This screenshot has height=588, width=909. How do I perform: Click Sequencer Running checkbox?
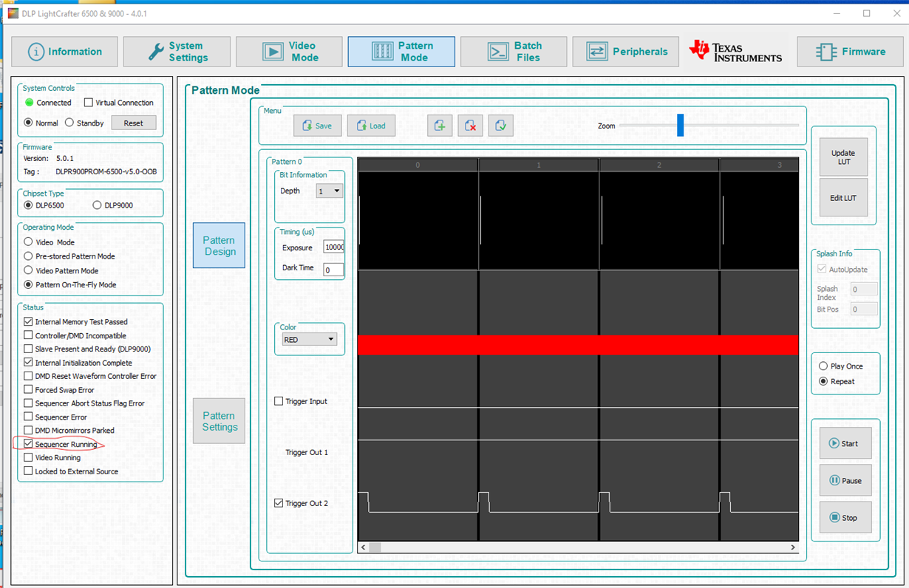[28, 444]
